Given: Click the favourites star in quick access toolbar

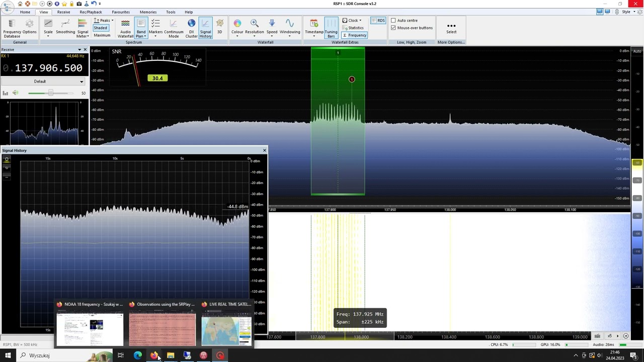Looking at the screenshot, I should tap(64, 4).
